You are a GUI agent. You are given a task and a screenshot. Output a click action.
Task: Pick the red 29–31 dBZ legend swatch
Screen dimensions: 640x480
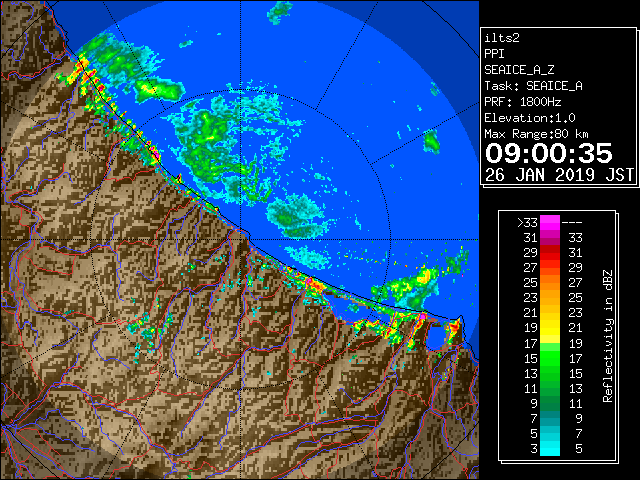[550, 253]
